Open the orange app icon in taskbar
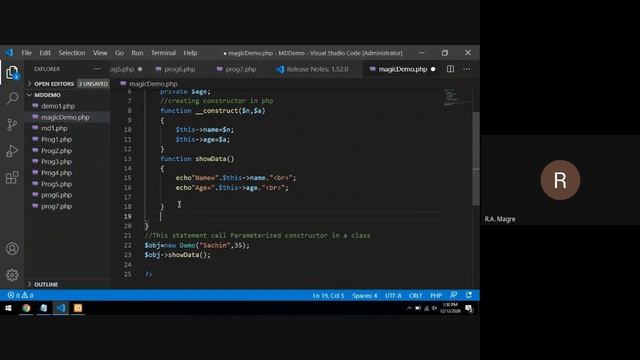 click(78, 308)
